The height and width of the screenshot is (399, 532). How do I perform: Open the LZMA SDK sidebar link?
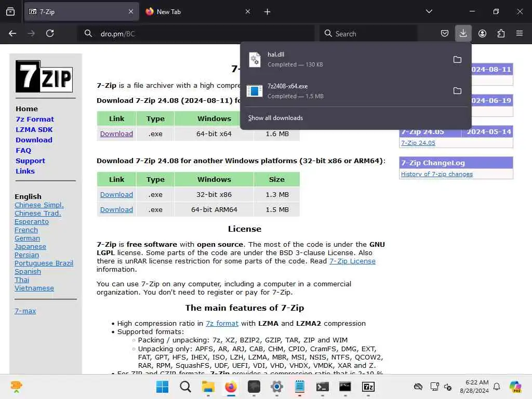[34, 129]
